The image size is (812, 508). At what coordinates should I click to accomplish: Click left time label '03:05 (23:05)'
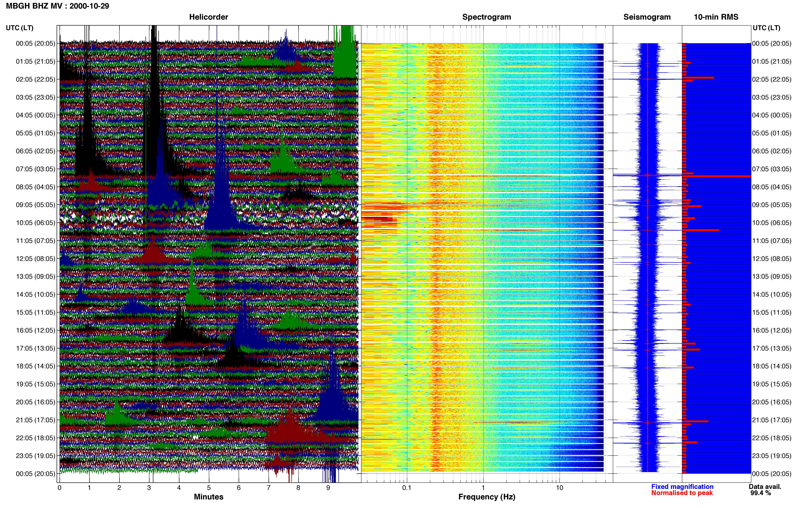(36, 97)
